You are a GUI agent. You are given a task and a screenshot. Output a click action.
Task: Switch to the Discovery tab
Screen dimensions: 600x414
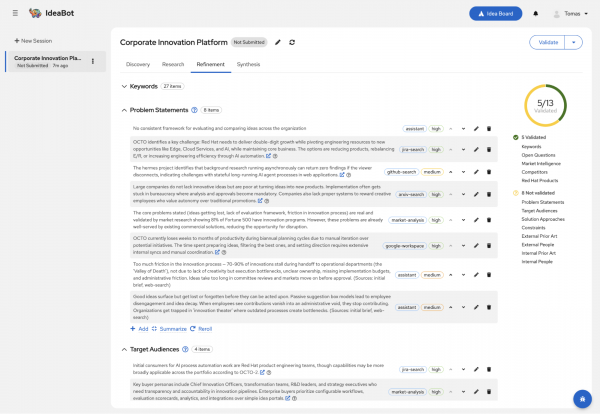coord(138,64)
